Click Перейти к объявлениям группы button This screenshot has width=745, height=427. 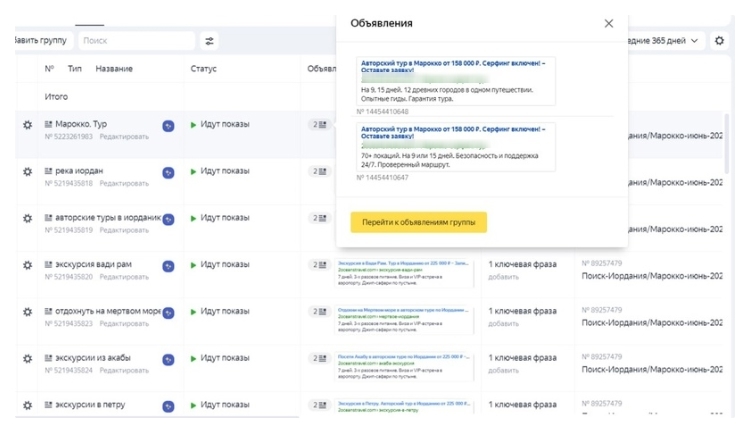point(419,222)
